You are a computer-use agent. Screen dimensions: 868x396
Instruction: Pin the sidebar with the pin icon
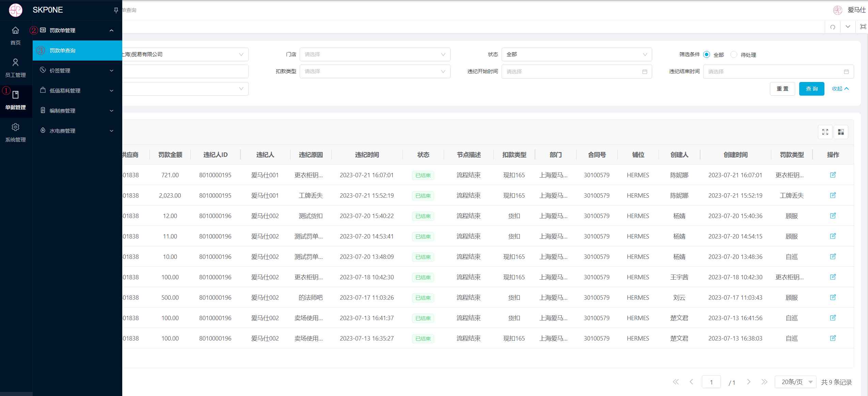point(116,10)
